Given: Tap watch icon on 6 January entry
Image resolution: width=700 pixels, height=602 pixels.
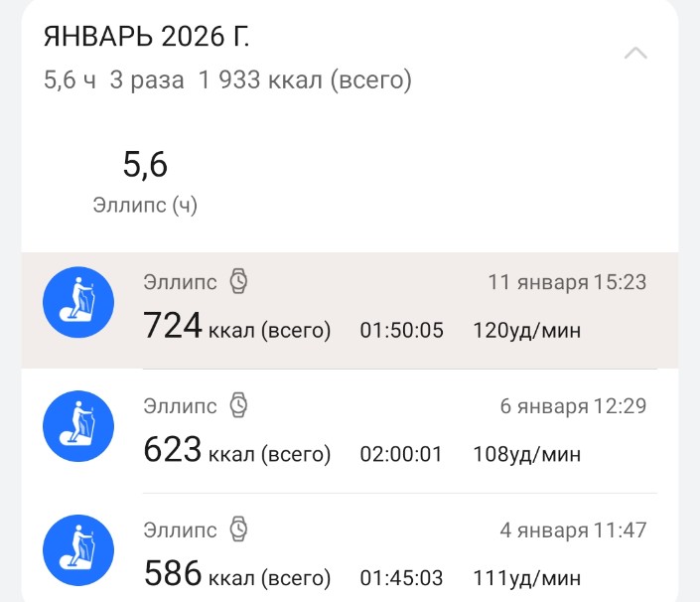Looking at the screenshot, I should click(x=238, y=405).
